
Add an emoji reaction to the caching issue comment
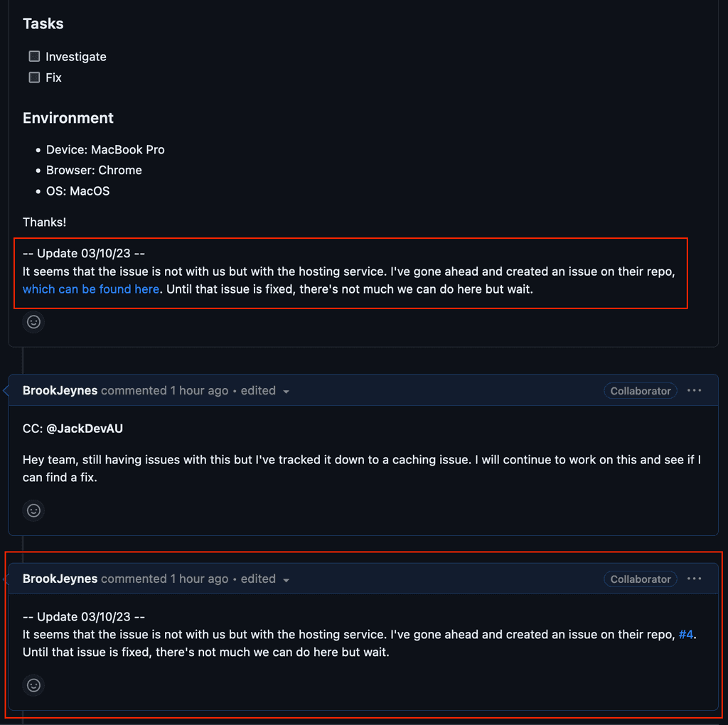click(33, 510)
